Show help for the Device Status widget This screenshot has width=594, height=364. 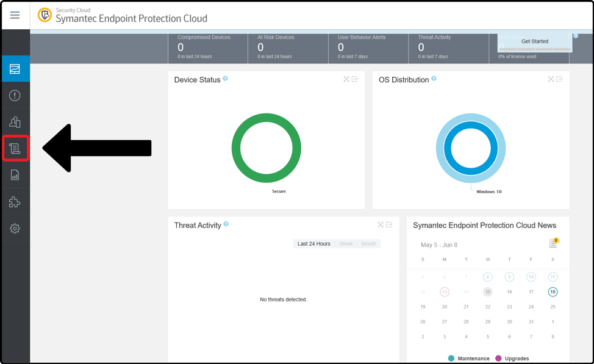click(226, 79)
